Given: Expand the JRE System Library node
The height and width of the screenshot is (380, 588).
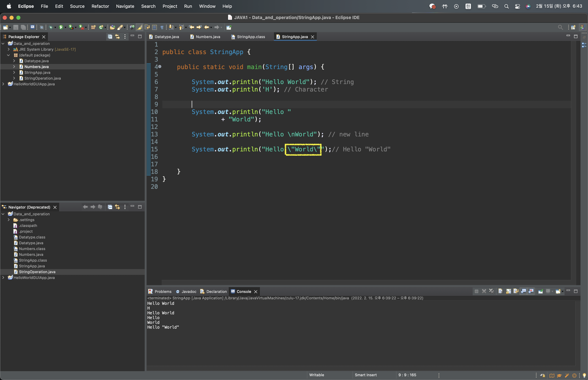Looking at the screenshot, I should [x=9, y=49].
